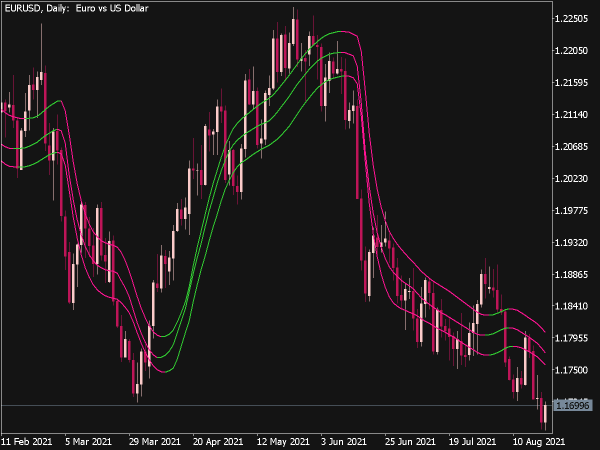
Task: Click the '10 Aug 2021' date label
Action: (x=539, y=442)
